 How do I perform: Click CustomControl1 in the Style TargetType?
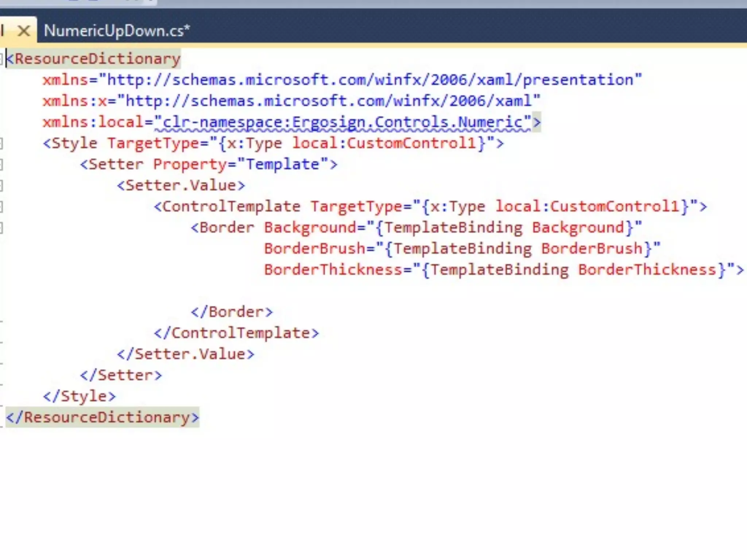point(412,144)
